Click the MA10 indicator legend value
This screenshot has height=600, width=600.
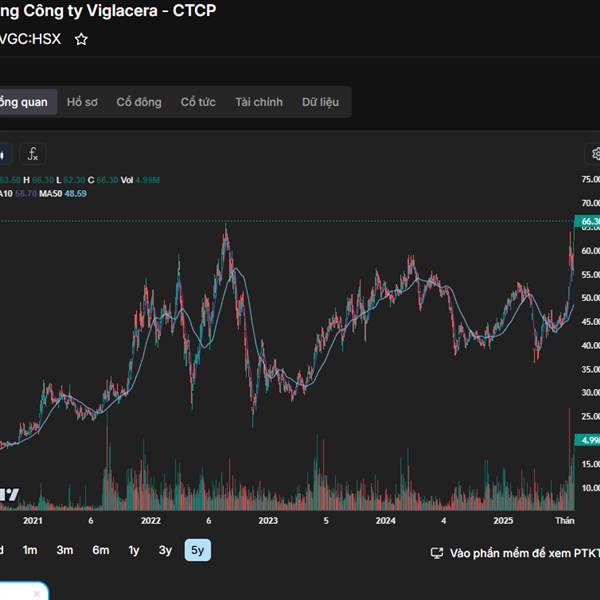click(x=26, y=194)
